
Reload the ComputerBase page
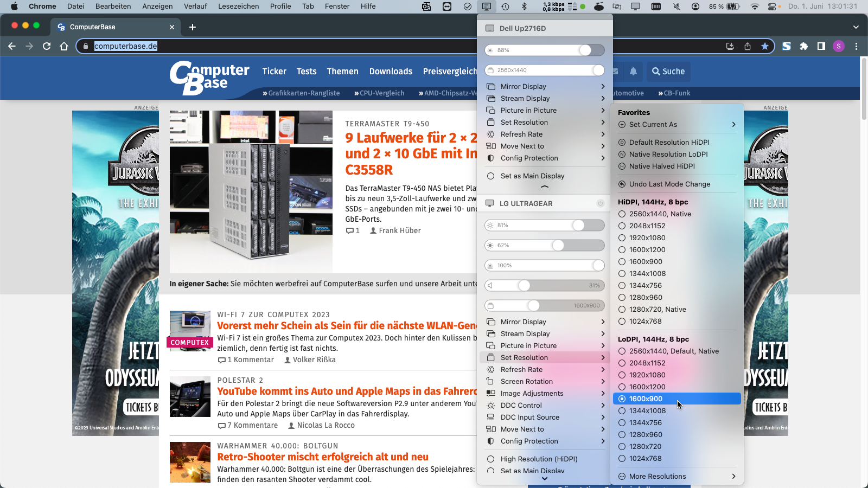coord(47,46)
